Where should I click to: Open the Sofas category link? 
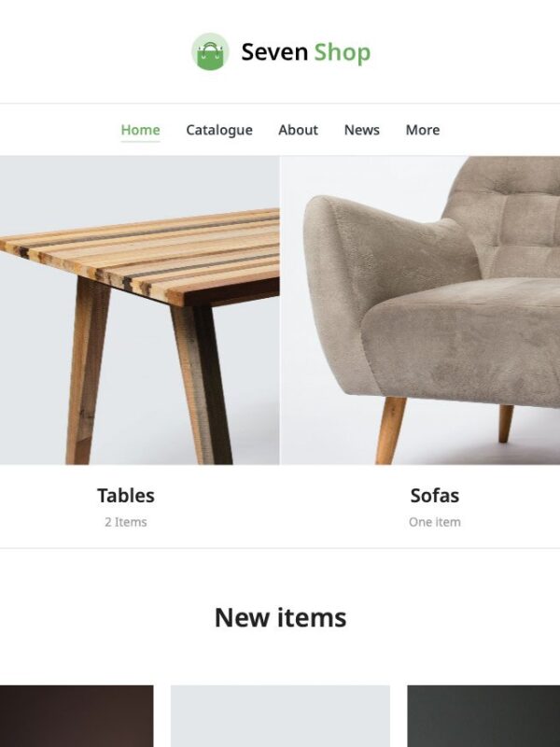(434, 496)
